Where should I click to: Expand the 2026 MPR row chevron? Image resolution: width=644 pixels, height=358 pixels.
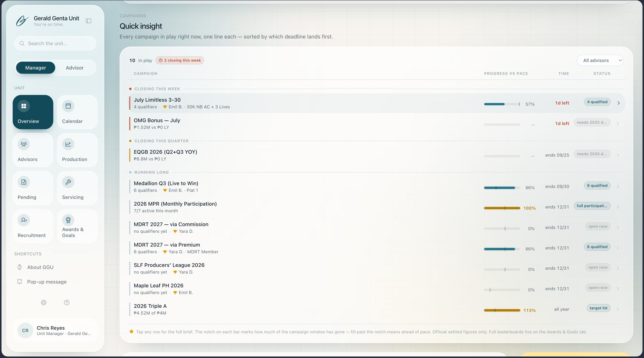point(618,207)
